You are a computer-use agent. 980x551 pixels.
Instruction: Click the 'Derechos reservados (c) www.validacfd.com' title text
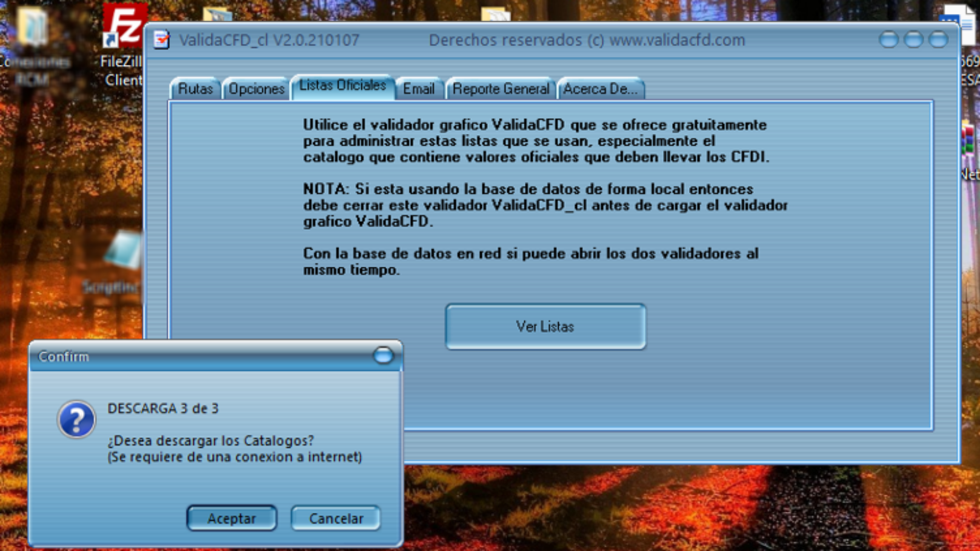pyautogui.click(x=587, y=40)
